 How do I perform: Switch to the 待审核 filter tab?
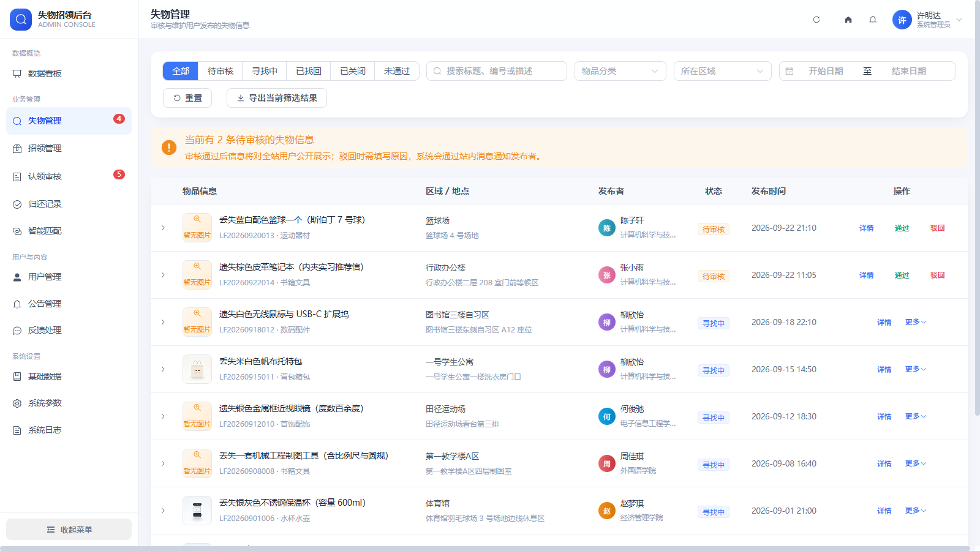point(221,71)
